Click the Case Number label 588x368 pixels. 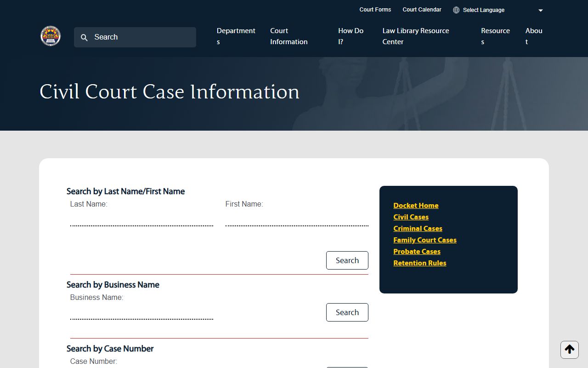[x=94, y=362]
